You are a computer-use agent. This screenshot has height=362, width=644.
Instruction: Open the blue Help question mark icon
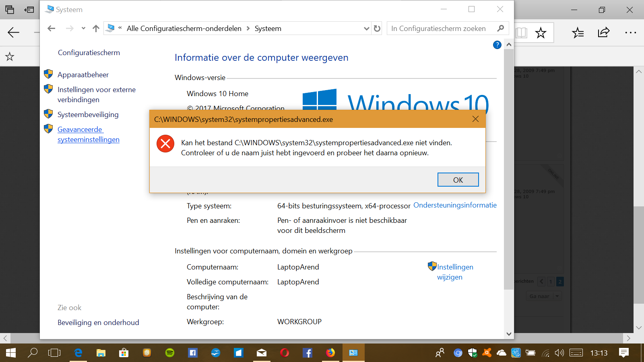tap(497, 45)
